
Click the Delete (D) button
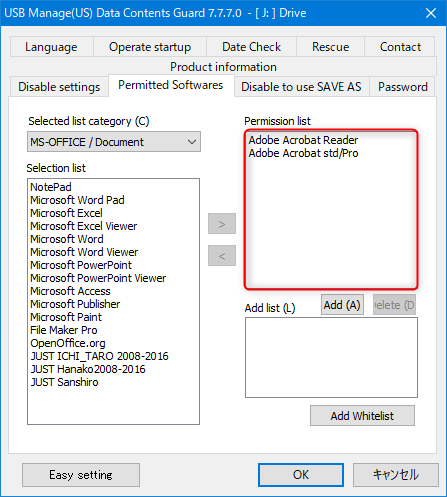[x=394, y=305]
